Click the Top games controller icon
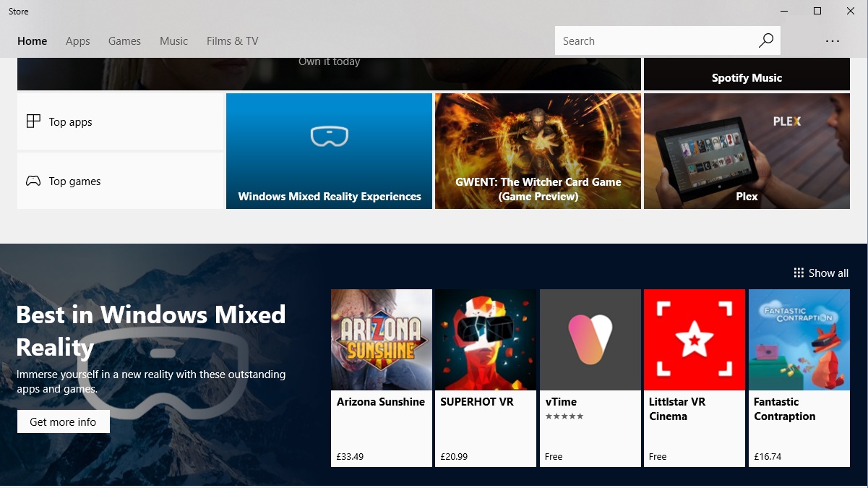 (33, 181)
